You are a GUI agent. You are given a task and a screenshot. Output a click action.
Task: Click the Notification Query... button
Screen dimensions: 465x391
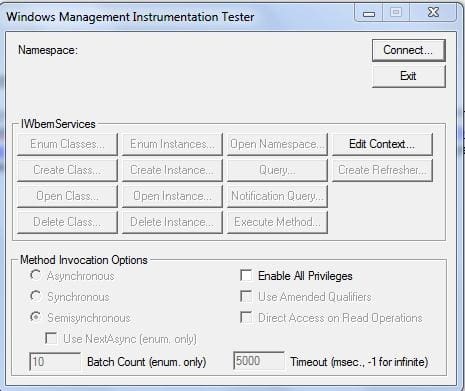pyautogui.click(x=277, y=196)
